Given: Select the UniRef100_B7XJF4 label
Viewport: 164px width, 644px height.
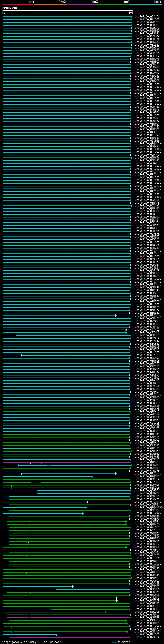Looking at the screenshot, I should [147, 637].
